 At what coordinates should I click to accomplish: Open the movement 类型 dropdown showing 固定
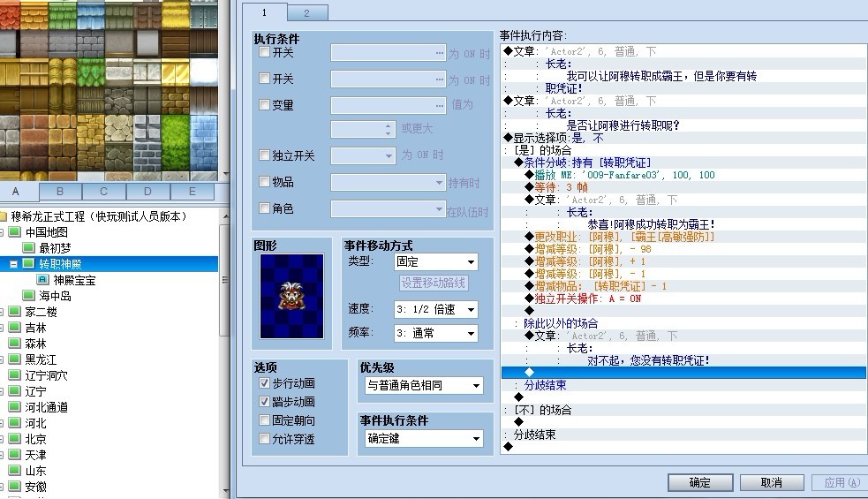click(x=435, y=261)
